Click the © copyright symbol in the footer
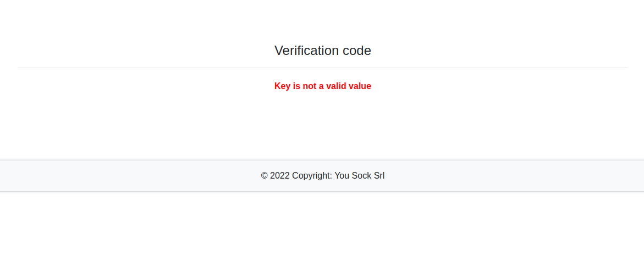 (x=264, y=176)
